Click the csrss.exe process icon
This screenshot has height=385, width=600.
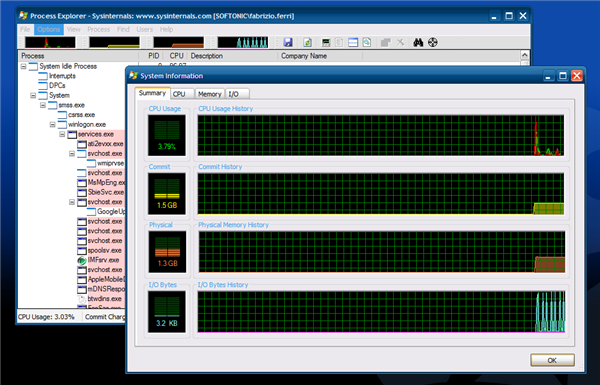[62, 114]
